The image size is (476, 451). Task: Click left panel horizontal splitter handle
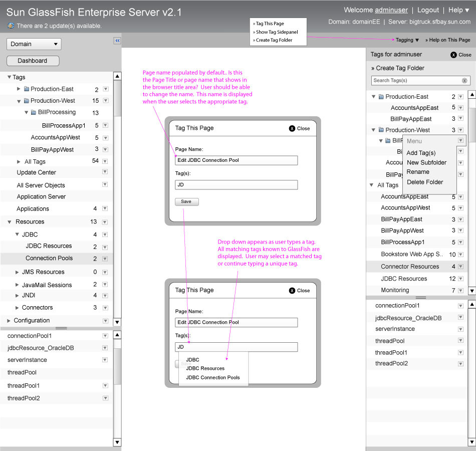pos(61,328)
